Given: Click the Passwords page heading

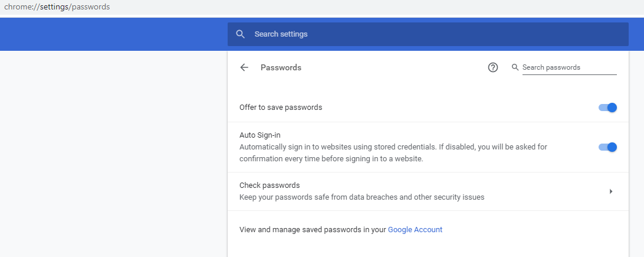Looking at the screenshot, I should (x=281, y=67).
